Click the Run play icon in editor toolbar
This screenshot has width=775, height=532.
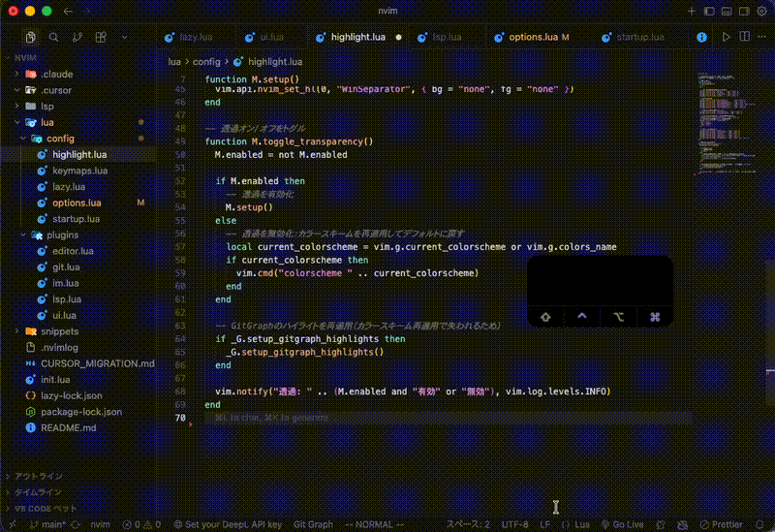click(727, 38)
